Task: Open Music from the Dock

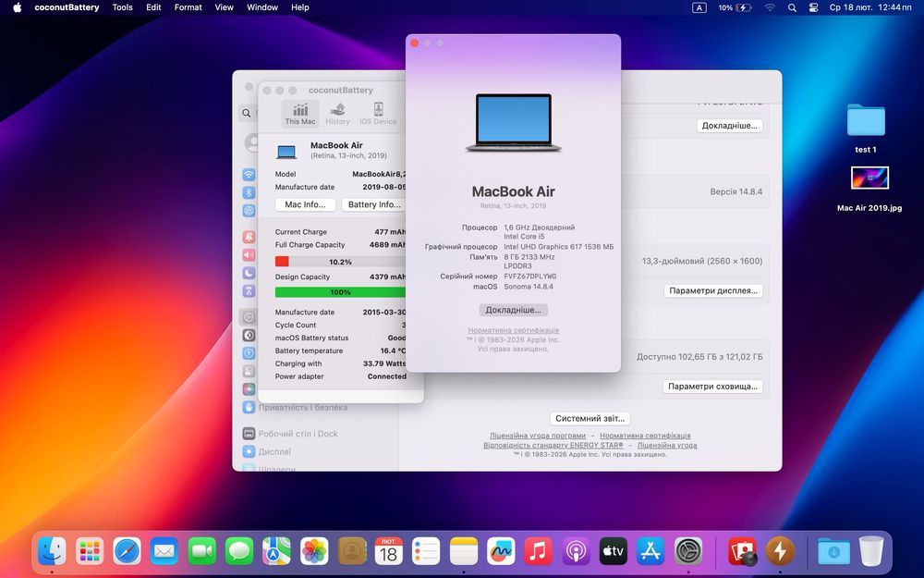Action: coord(538,551)
